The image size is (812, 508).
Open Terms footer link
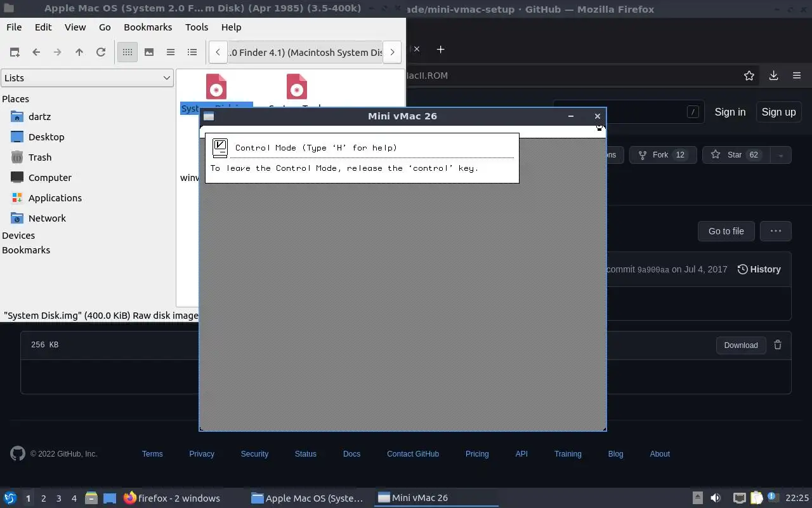(x=152, y=454)
